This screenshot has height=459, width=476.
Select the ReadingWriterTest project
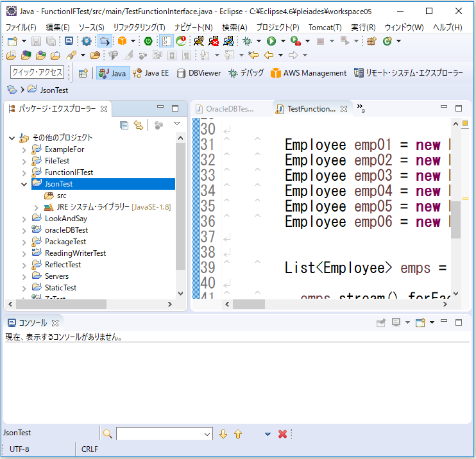(x=75, y=253)
